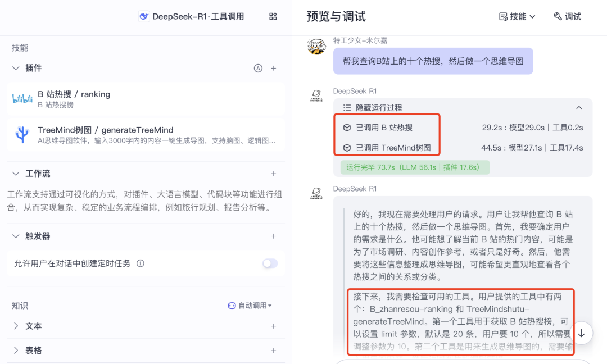The width and height of the screenshot is (607, 364).
Task: Open the 已调用 B 站热搜 step
Action: (x=384, y=128)
